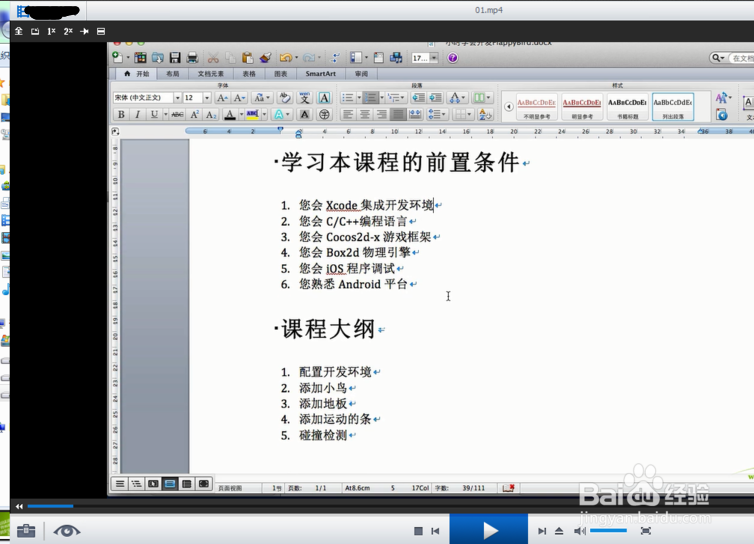This screenshot has height=544, width=754.
Task: Click the Save floppy disk icon
Action: [175, 58]
